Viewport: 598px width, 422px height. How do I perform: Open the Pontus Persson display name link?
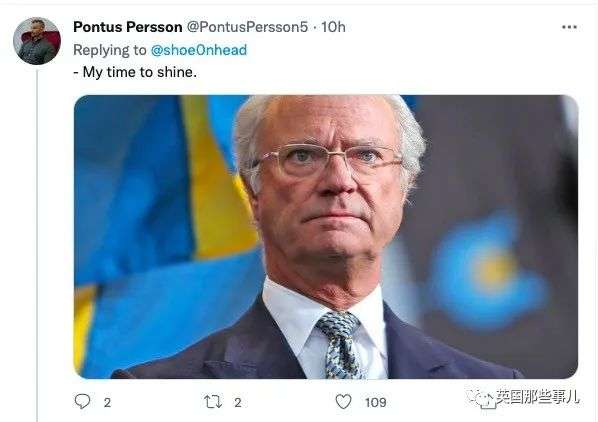pyautogui.click(x=128, y=27)
